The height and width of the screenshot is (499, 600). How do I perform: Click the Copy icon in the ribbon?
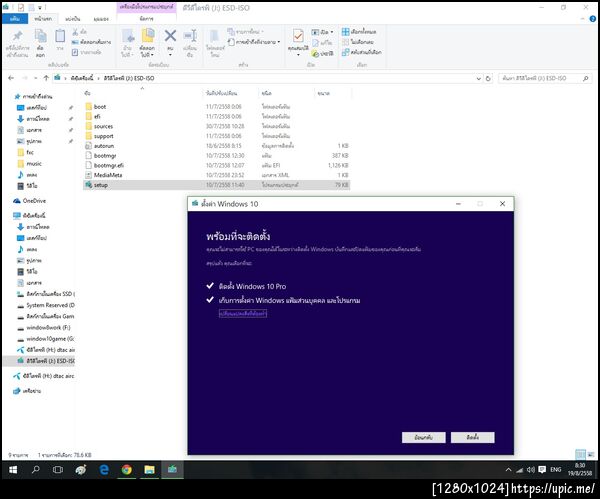(x=40, y=36)
